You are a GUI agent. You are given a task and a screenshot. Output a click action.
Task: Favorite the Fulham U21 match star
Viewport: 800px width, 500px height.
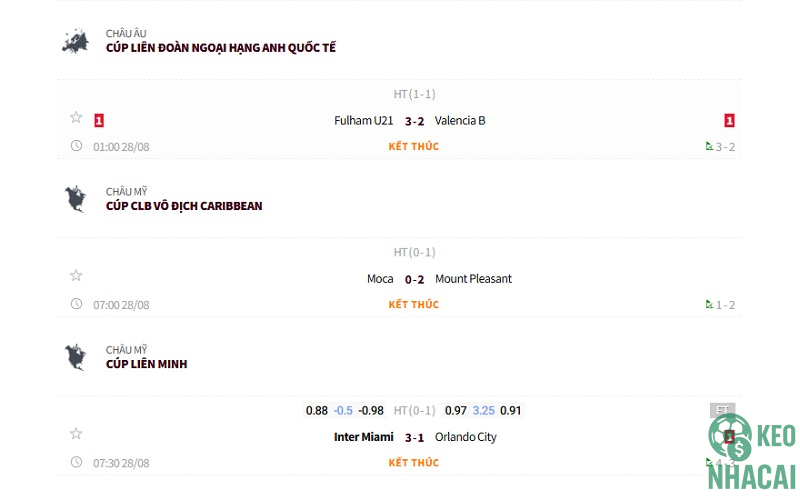point(76,118)
